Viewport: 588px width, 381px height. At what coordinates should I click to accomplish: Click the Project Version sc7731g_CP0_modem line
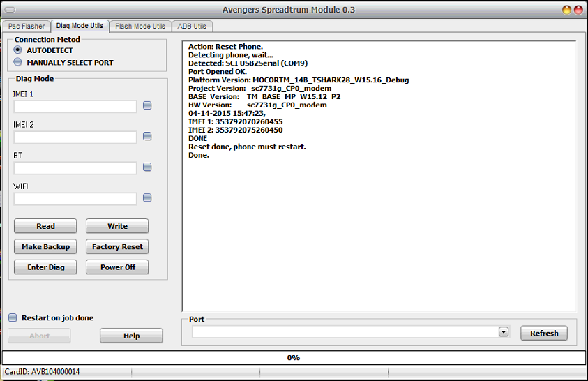[260, 89]
